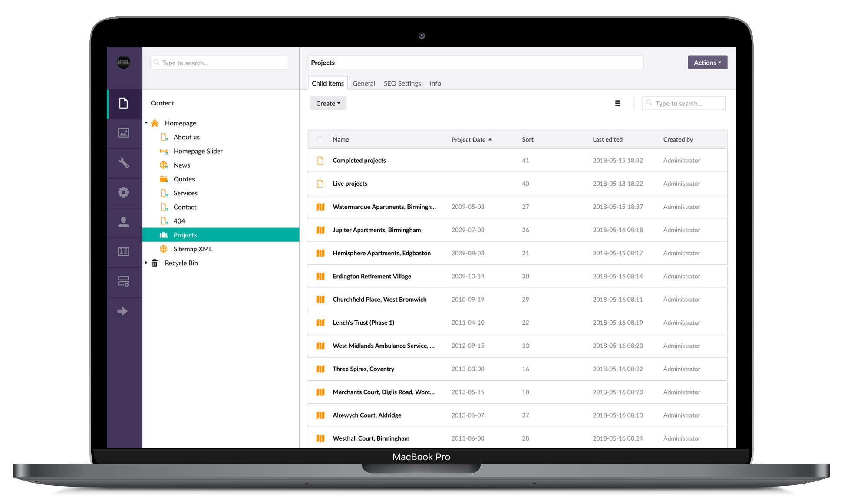Image resolution: width=841 pixels, height=504 pixels.
Task: Click the Content document icon in sidebar
Action: coord(124,102)
